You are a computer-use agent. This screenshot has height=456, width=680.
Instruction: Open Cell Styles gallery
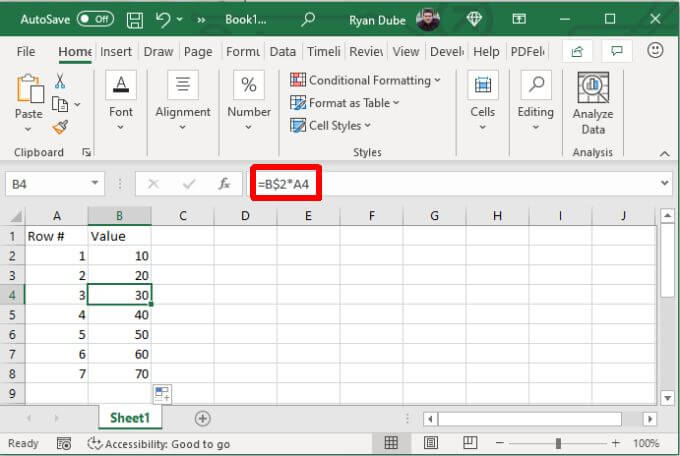point(330,125)
